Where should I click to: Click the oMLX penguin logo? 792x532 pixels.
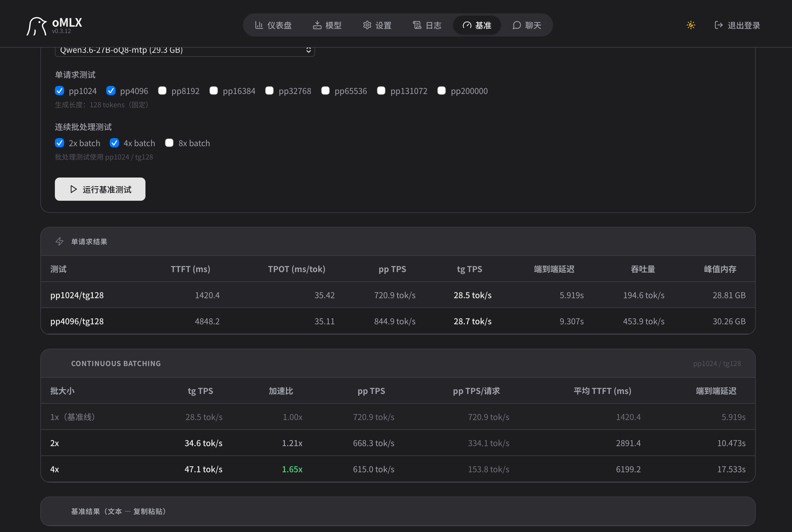point(37,26)
